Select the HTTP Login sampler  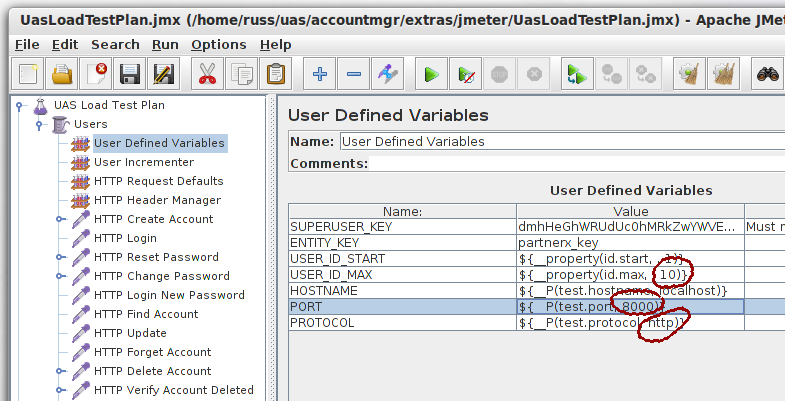(x=125, y=238)
